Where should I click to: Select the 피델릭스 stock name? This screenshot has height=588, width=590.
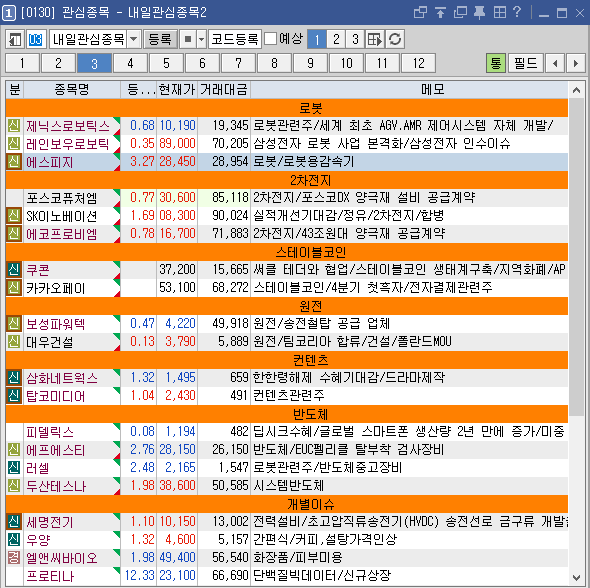[49, 432]
